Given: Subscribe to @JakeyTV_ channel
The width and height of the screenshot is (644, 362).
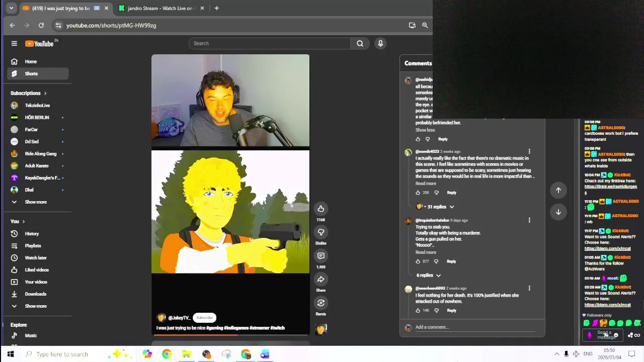Looking at the screenshot, I should 204,318.
